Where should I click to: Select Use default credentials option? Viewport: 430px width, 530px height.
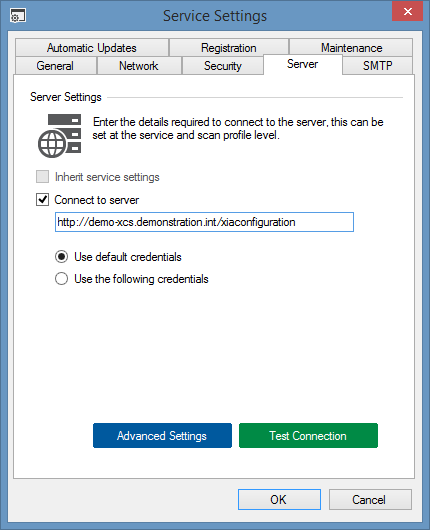[62, 257]
